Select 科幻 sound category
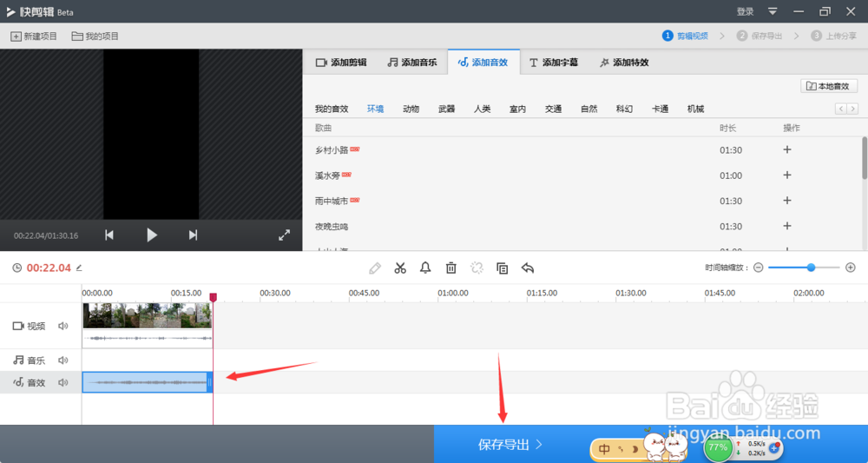Viewport: 868px width, 463px height. pyautogui.click(x=624, y=109)
